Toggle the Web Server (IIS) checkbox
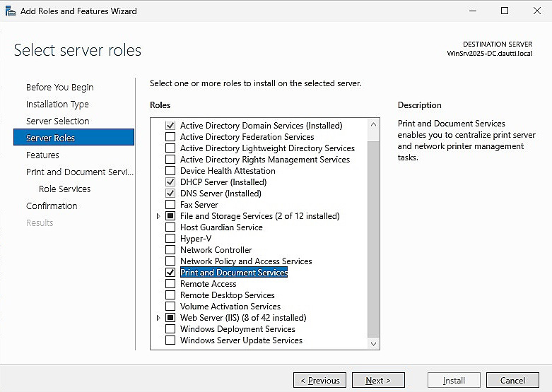 click(170, 317)
